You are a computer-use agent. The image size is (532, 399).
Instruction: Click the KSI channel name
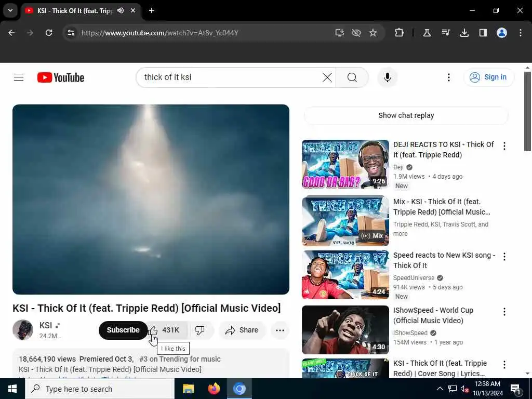click(x=46, y=325)
